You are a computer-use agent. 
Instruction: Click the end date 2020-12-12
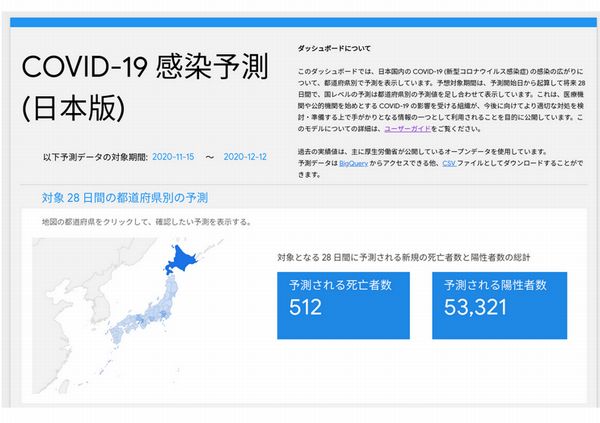250,157
